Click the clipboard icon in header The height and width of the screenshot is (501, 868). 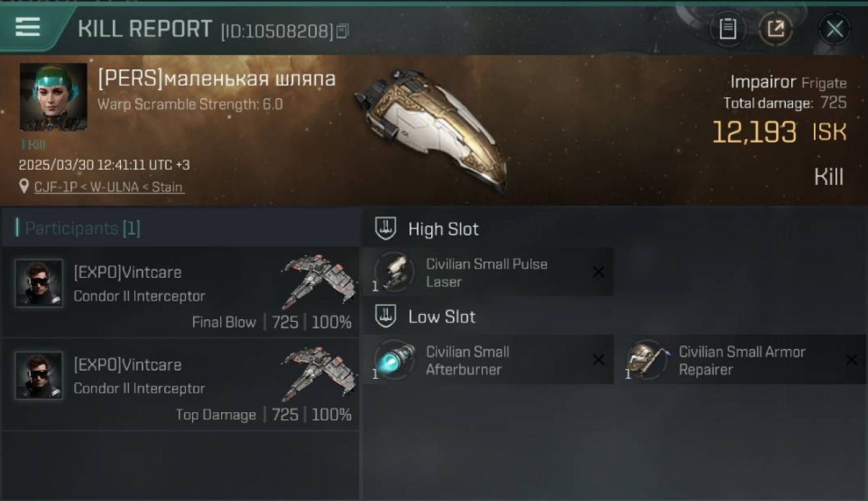[x=728, y=29]
